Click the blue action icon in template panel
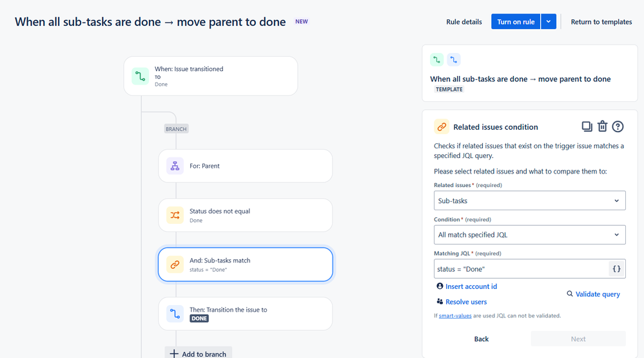 (453, 59)
